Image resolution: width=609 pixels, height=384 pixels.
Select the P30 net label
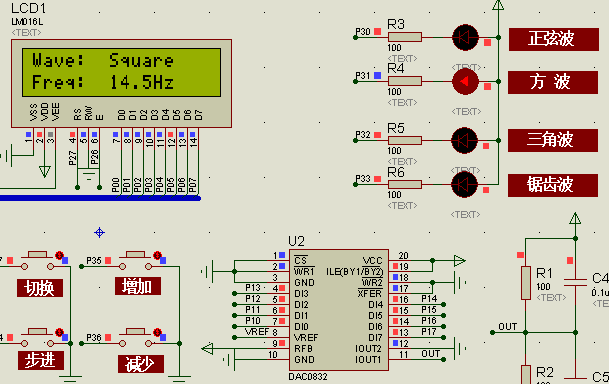363,32
